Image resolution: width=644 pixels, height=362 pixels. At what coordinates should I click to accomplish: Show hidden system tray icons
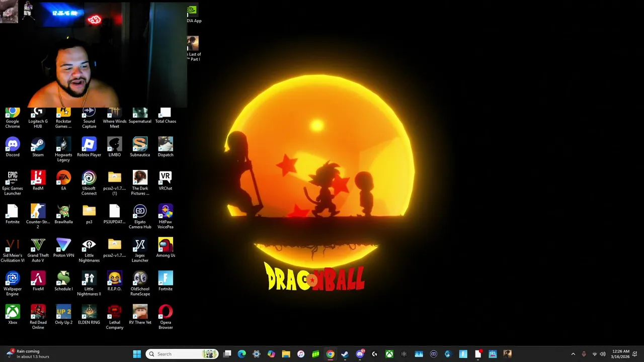(573, 354)
